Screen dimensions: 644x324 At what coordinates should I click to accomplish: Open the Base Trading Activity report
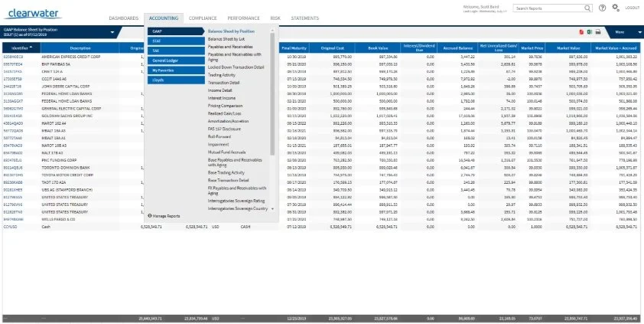(x=226, y=172)
